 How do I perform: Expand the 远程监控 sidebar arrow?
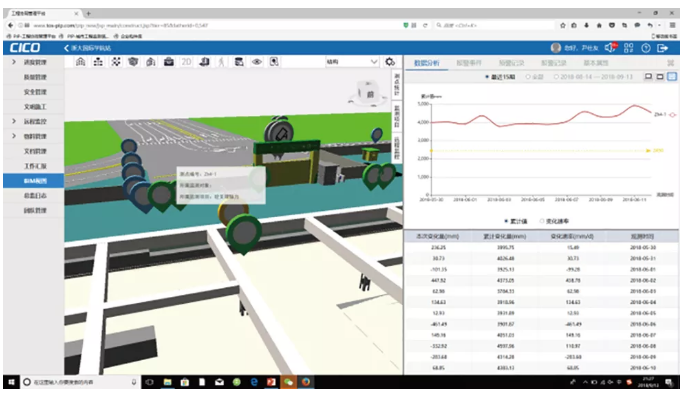(x=14, y=121)
